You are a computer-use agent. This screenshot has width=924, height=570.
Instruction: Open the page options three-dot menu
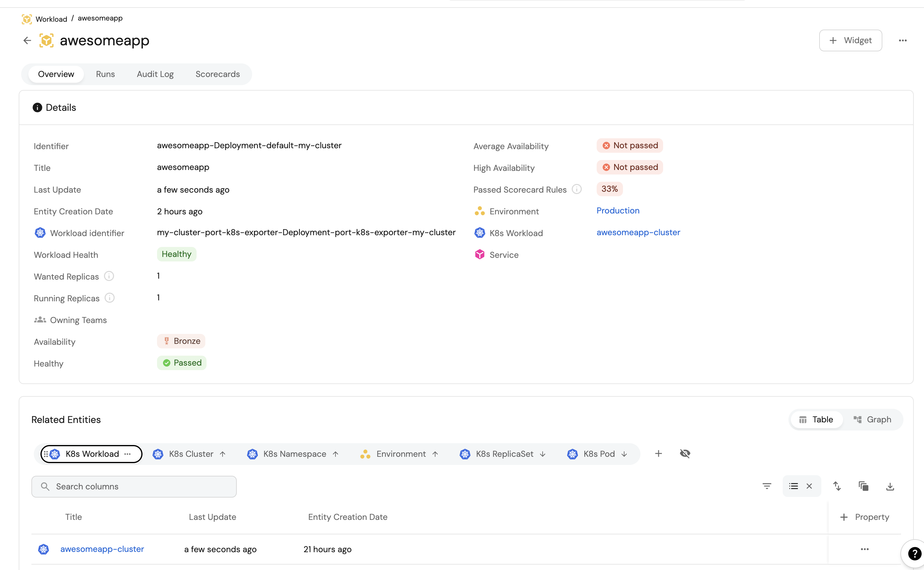pos(903,40)
